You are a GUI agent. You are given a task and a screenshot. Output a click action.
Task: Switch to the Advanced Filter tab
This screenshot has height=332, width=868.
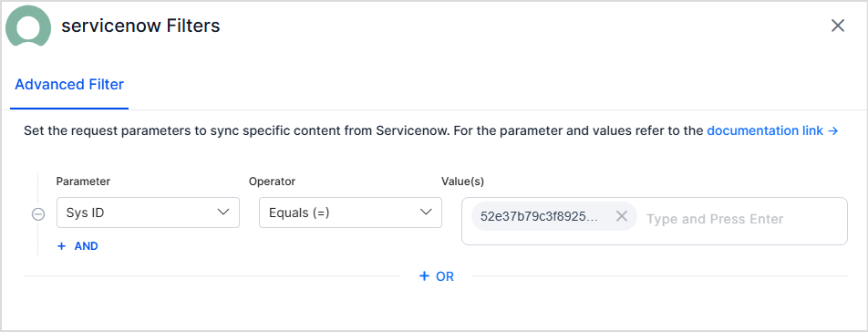tap(69, 85)
